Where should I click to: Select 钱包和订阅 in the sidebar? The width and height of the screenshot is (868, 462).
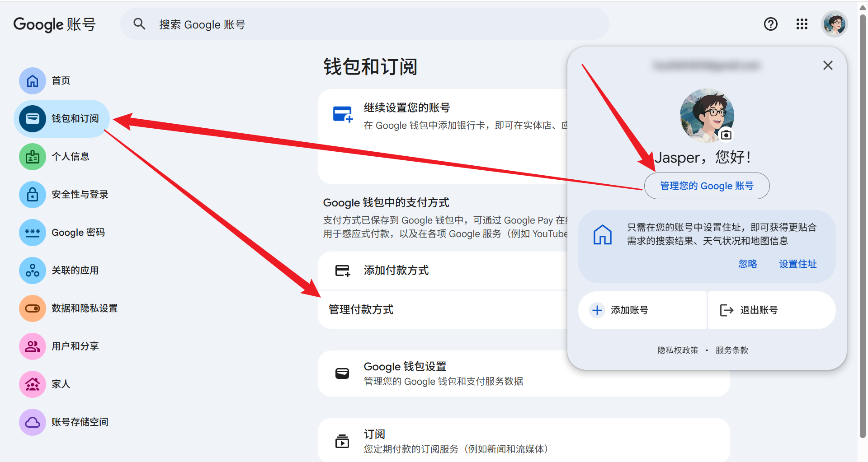(x=61, y=119)
